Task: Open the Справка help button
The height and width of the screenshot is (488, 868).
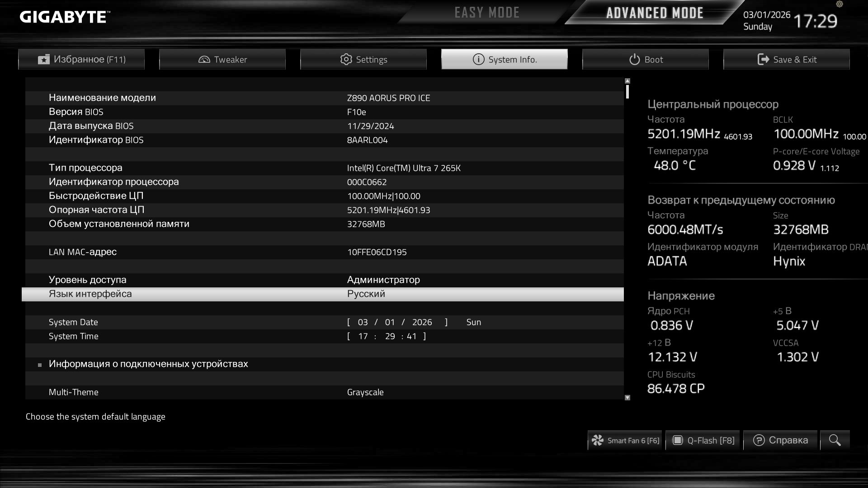Action: pyautogui.click(x=780, y=440)
